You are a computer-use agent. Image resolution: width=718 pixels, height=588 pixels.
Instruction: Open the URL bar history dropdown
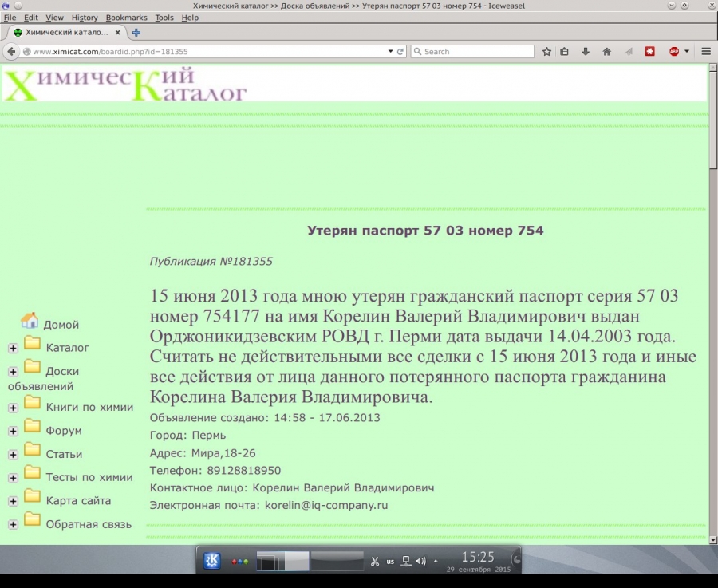[391, 52]
